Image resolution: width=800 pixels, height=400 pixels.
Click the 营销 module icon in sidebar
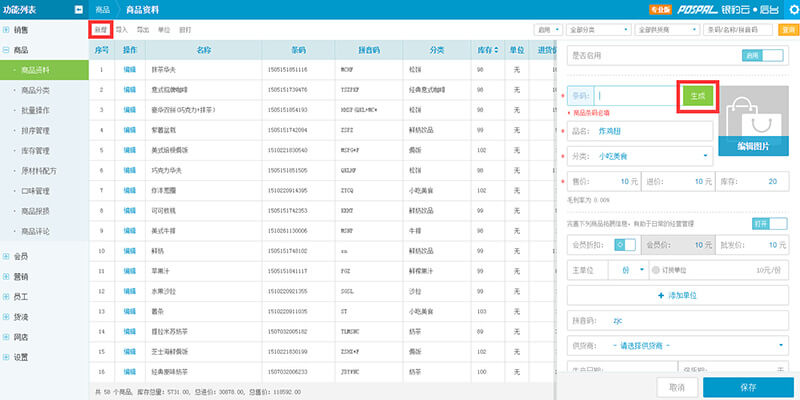click(7, 276)
